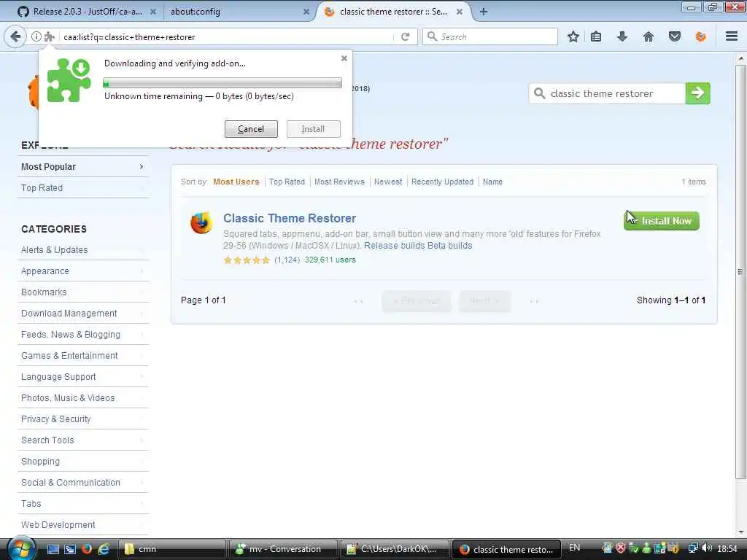Go to the home page icon

(649, 36)
